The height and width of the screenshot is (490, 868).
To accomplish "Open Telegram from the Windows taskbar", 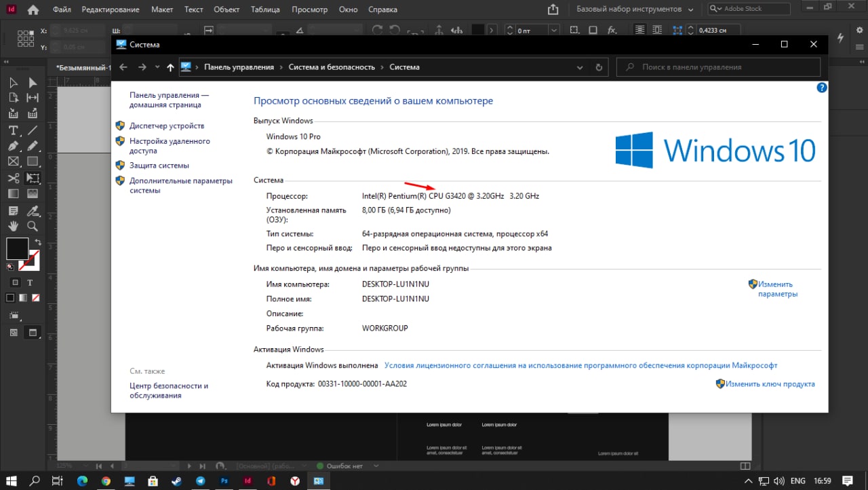I will [200, 480].
